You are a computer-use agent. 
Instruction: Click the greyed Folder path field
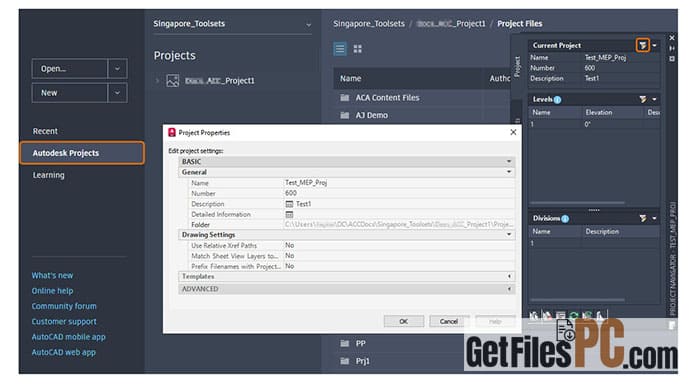tap(399, 225)
